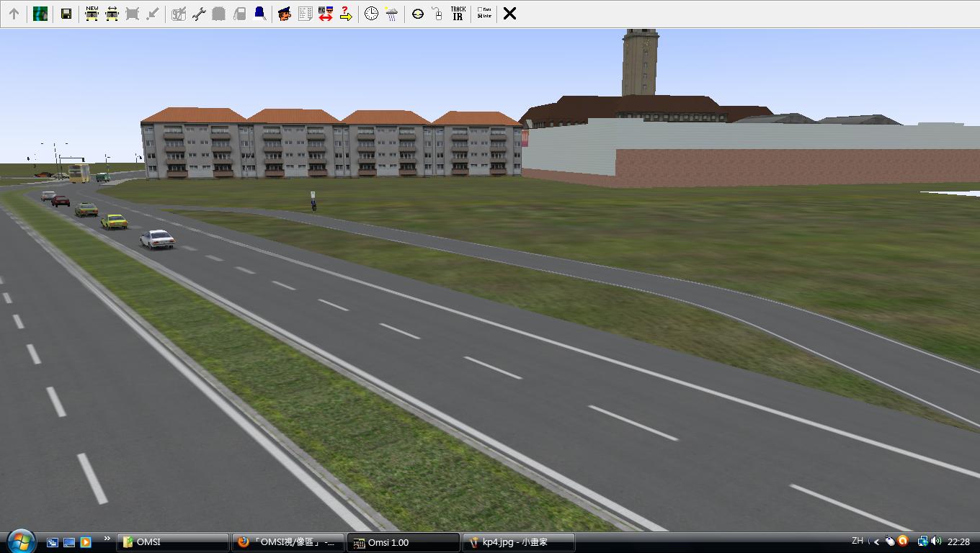
Task: Close the toolbar menu with X
Action: tap(509, 13)
